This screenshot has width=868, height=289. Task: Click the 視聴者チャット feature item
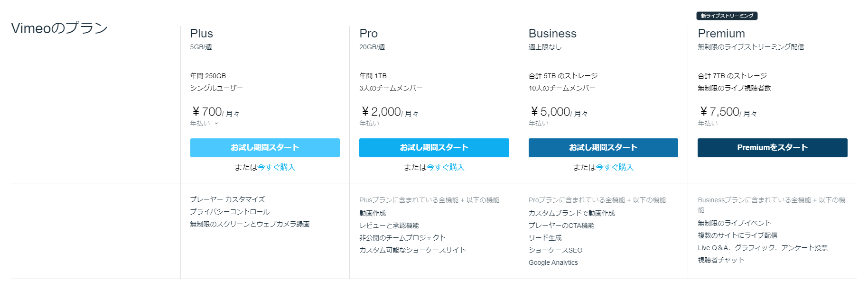coord(721,260)
